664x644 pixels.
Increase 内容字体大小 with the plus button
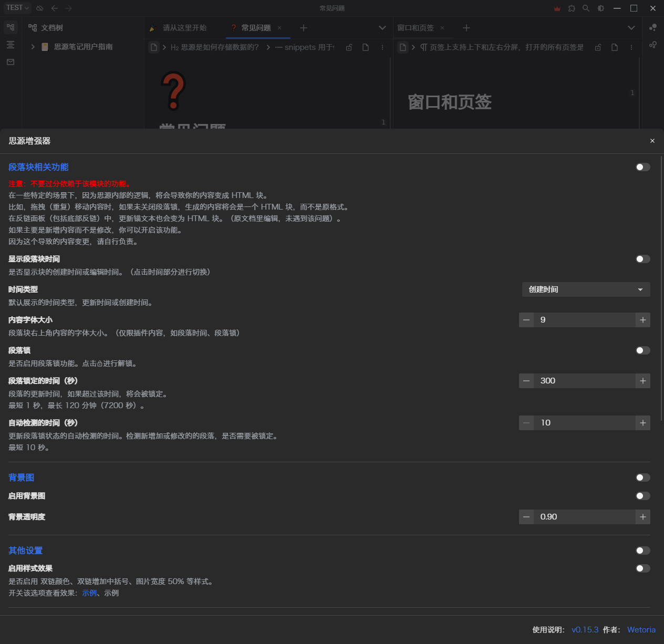[643, 320]
